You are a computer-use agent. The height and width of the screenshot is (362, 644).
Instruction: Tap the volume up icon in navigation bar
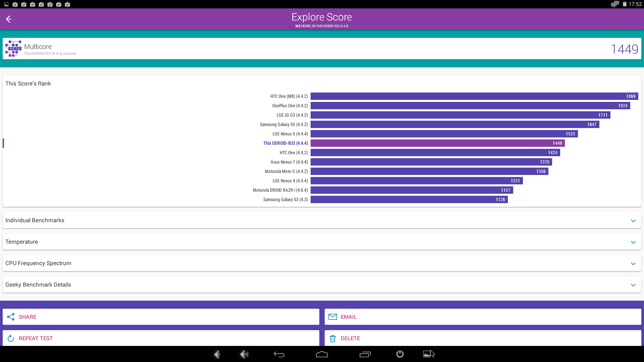point(245,354)
